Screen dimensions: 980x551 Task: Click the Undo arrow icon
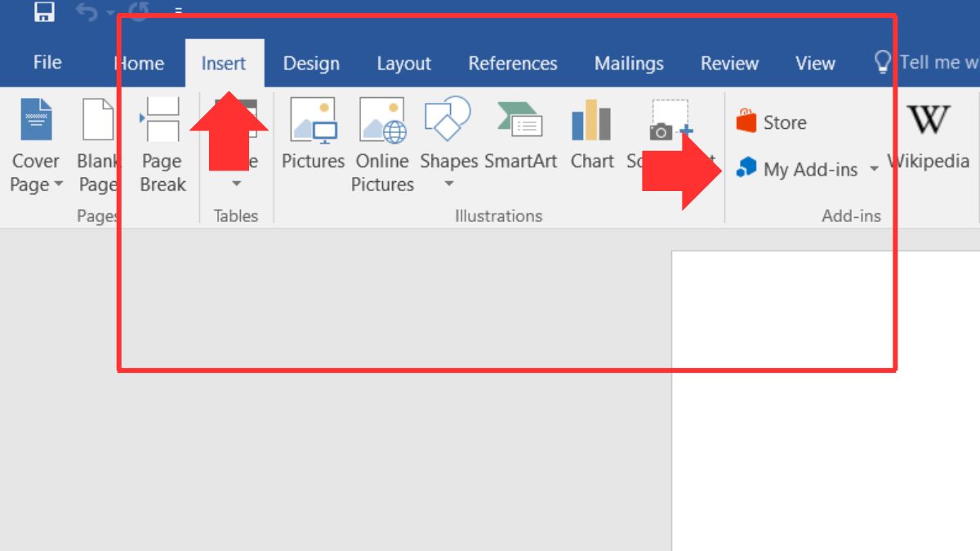86,11
